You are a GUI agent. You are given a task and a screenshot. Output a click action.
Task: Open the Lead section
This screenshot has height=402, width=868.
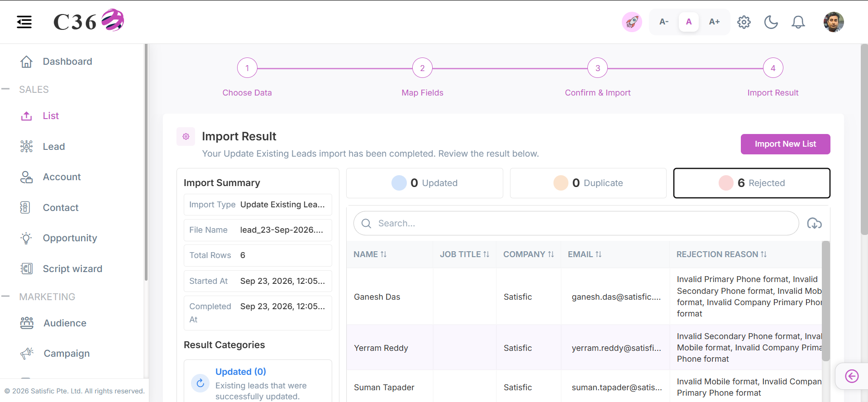(54, 147)
